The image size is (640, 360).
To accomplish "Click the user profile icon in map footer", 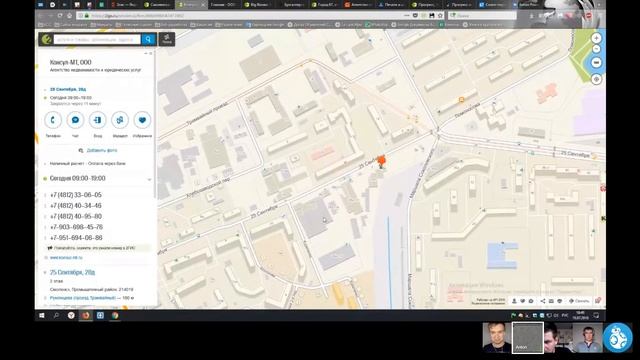I will point(514,301).
